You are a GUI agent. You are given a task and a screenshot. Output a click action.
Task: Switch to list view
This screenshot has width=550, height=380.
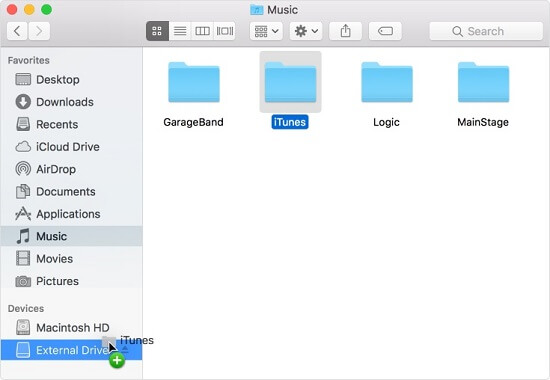point(180,31)
